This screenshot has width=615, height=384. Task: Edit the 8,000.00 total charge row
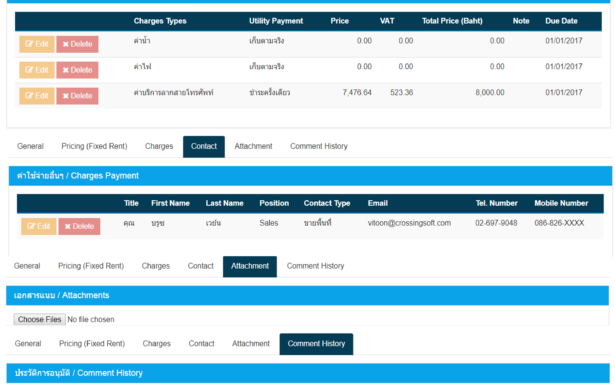pyautogui.click(x=37, y=96)
